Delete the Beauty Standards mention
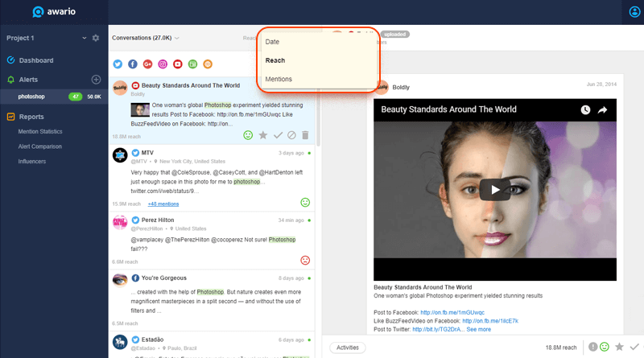The width and height of the screenshot is (644, 358). pos(305,135)
